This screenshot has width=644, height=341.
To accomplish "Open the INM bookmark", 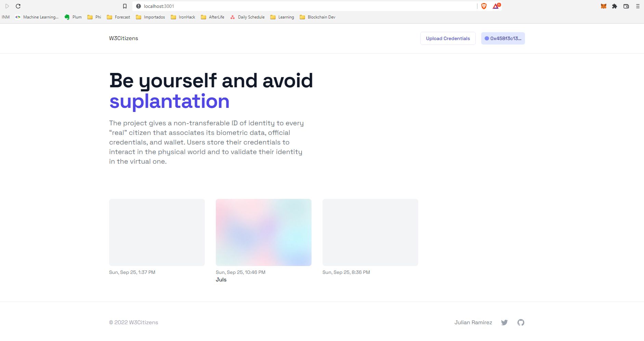I will click(6, 17).
